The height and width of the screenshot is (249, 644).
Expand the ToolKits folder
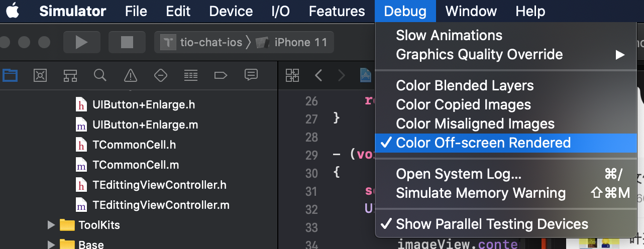(x=51, y=225)
